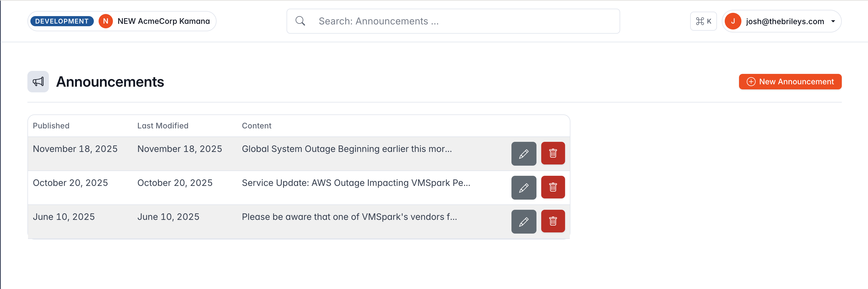Click the Published column header
Viewport: 868px width, 289px height.
[x=51, y=125]
